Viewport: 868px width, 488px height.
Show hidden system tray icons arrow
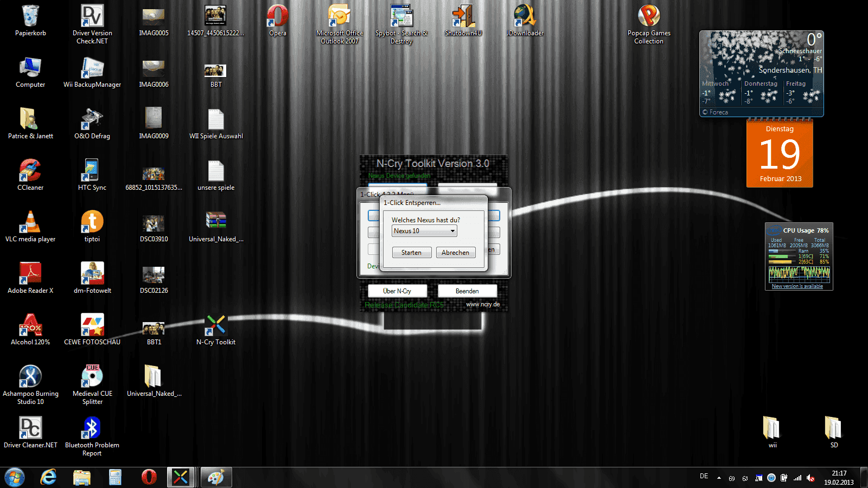pyautogui.click(x=719, y=478)
